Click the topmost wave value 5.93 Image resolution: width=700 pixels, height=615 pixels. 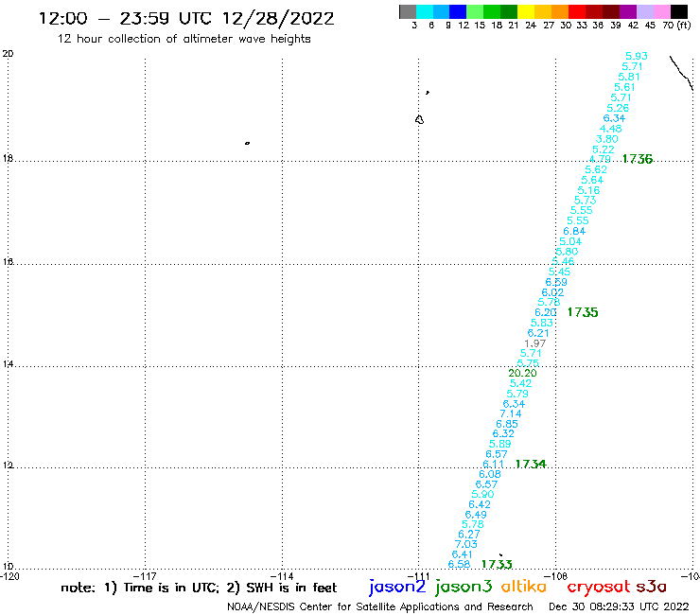click(x=637, y=56)
